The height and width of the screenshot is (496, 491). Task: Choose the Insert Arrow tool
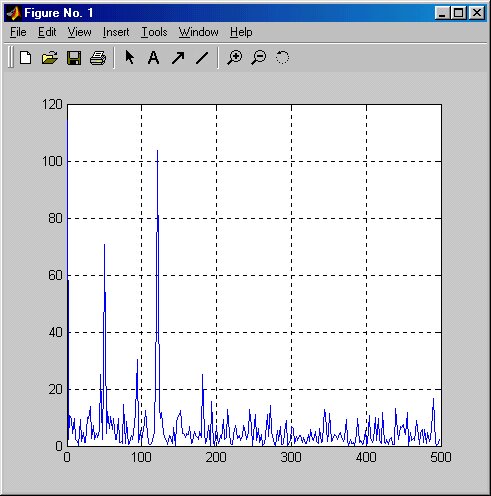point(178,58)
